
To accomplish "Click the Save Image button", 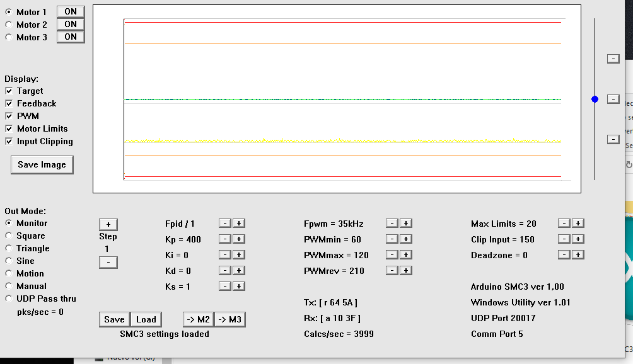I will coord(42,165).
